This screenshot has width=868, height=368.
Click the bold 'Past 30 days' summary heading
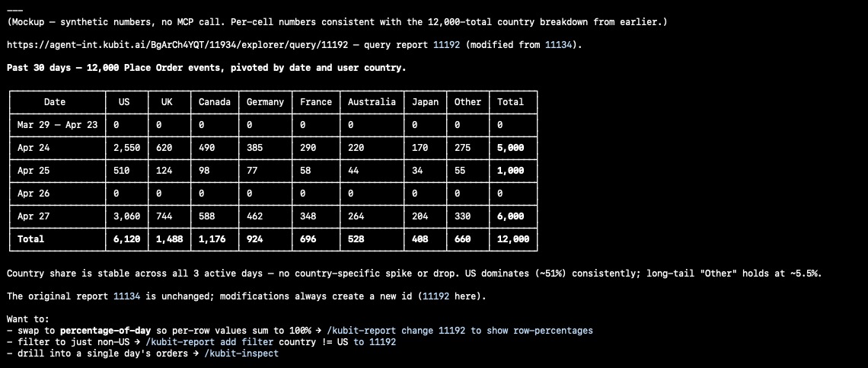click(206, 68)
